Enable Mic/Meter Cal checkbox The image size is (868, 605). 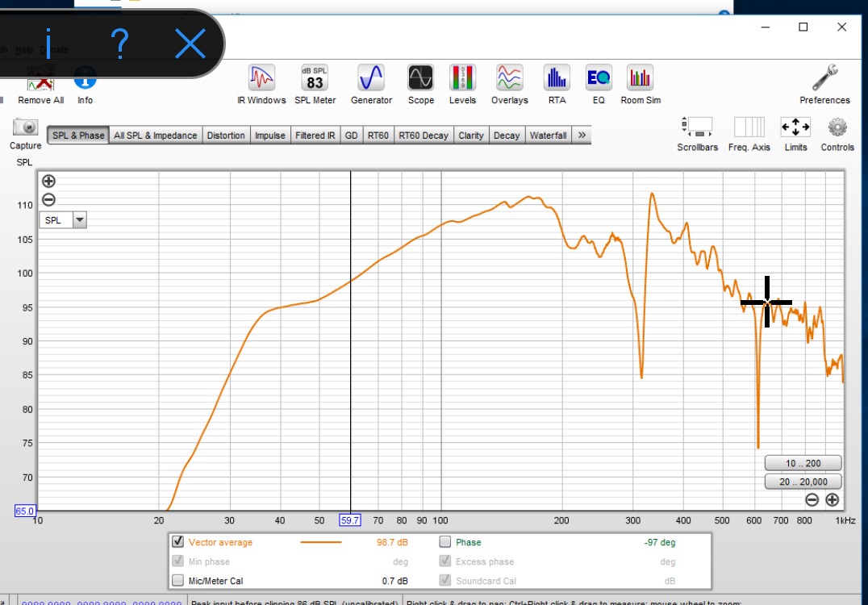177,580
